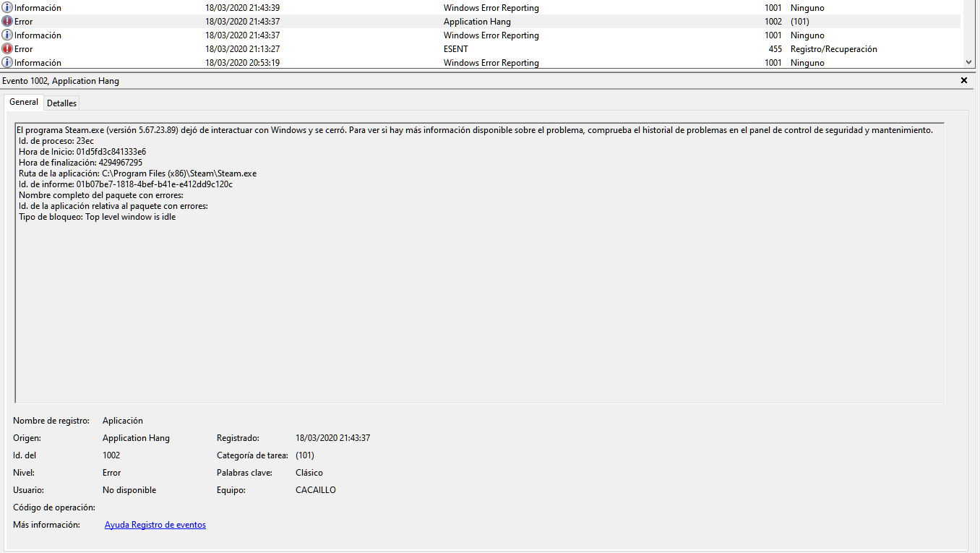Click the info icon of 21:43:37 Información row
This screenshot has height=553, width=980.
click(7, 35)
